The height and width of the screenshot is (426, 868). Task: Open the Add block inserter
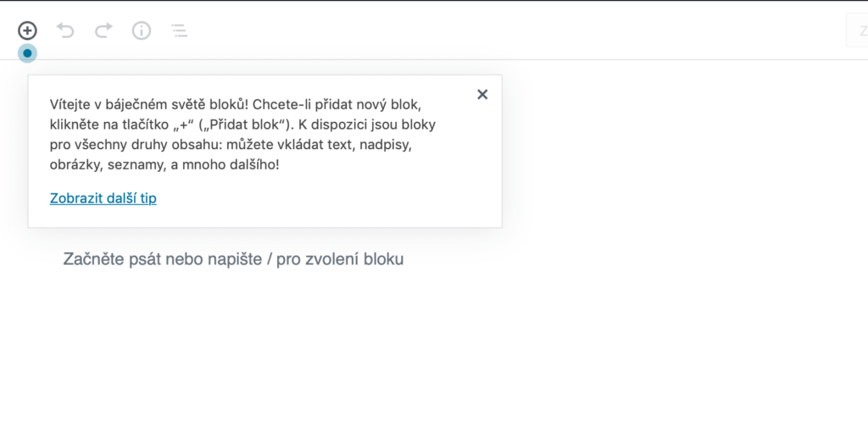click(28, 30)
